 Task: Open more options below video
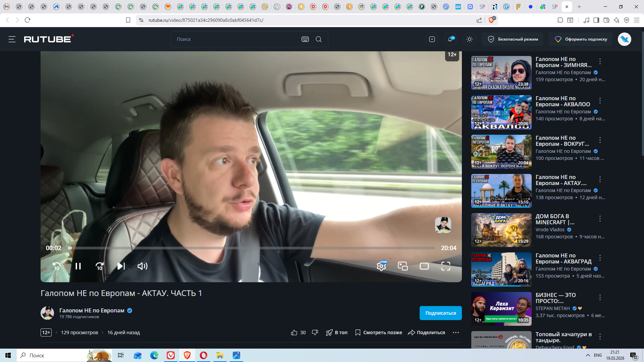coord(455,333)
